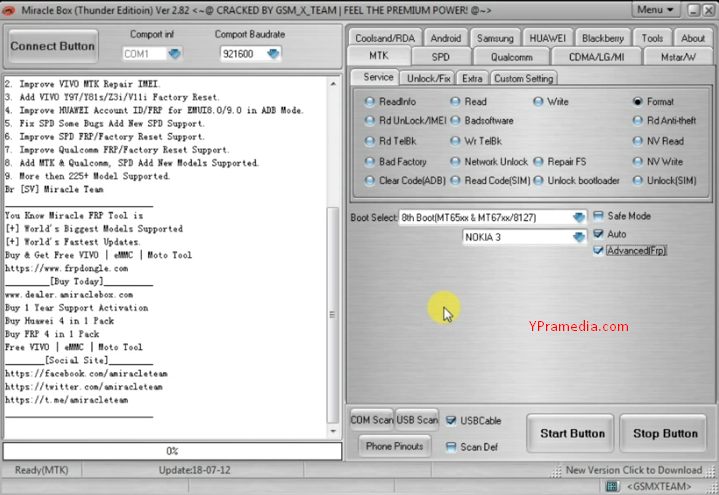Image resolution: width=719 pixels, height=495 pixels.
Task: Select Read Code(SIM) radio button
Action: [x=455, y=181]
